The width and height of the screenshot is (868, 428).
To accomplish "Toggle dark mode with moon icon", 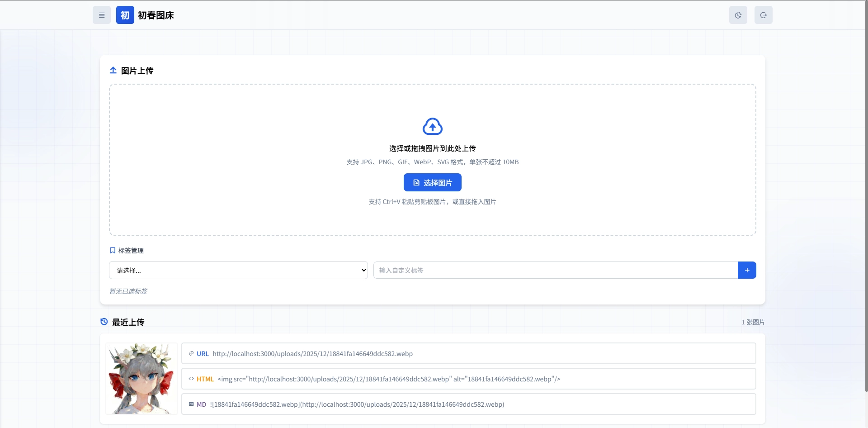I will coord(738,15).
